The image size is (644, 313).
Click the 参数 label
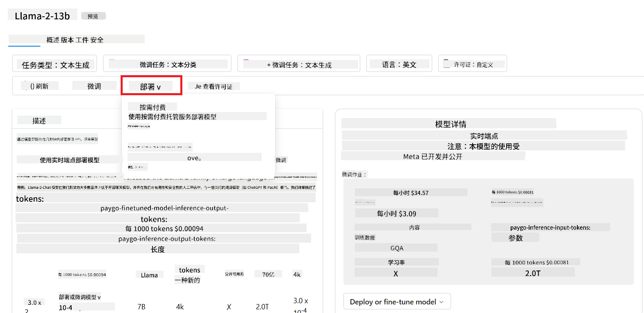pos(516,238)
